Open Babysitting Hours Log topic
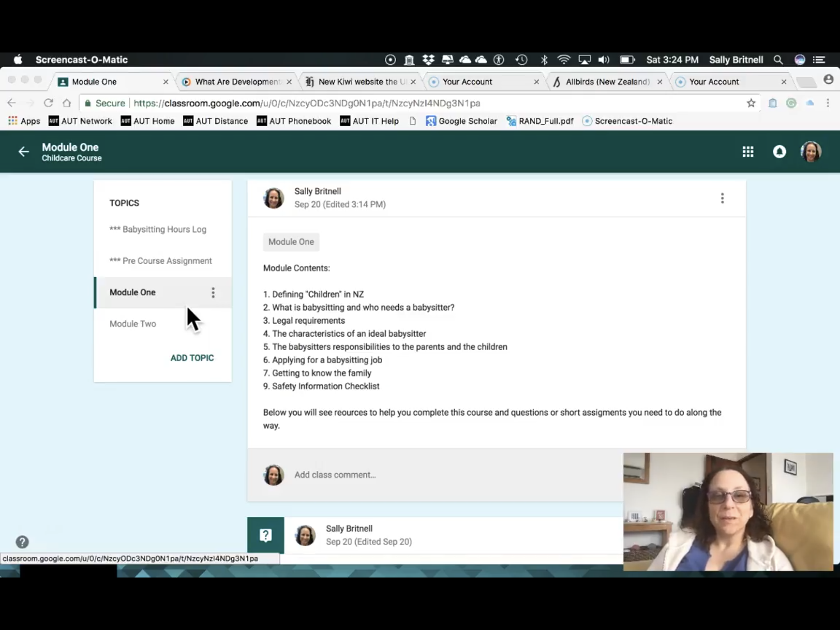This screenshot has height=630, width=840. click(158, 229)
